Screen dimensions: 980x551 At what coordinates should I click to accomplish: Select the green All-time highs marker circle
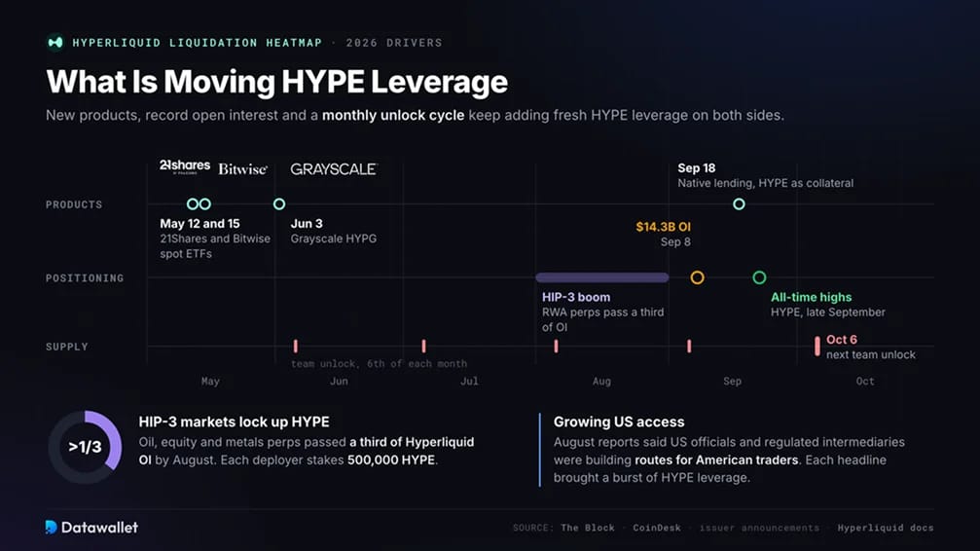pyautogui.click(x=759, y=277)
